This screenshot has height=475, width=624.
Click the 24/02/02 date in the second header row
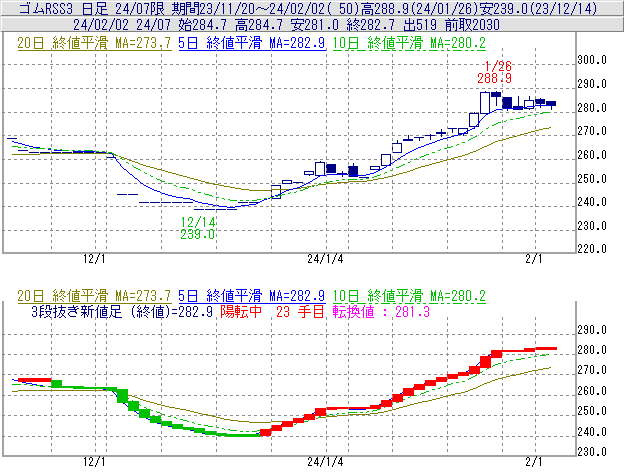click(101, 25)
